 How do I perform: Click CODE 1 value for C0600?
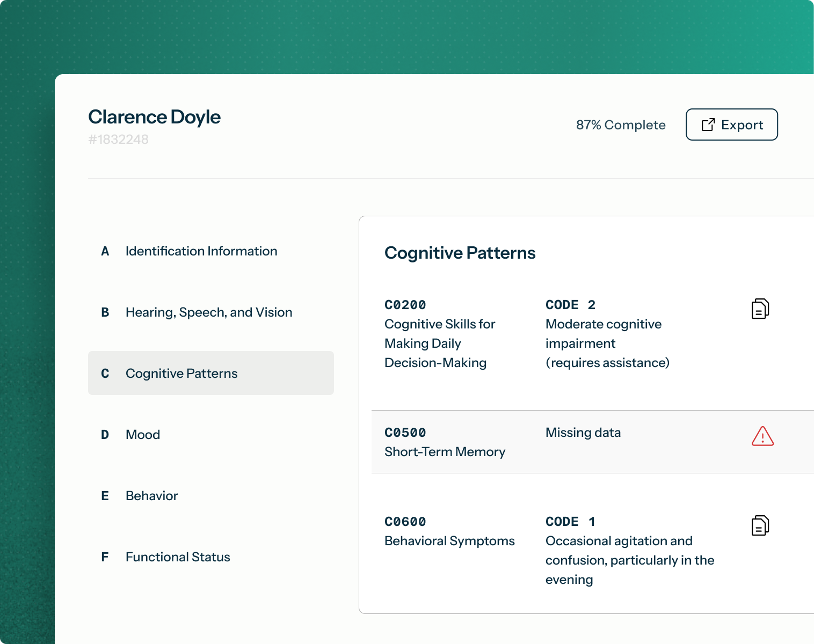point(571,522)
